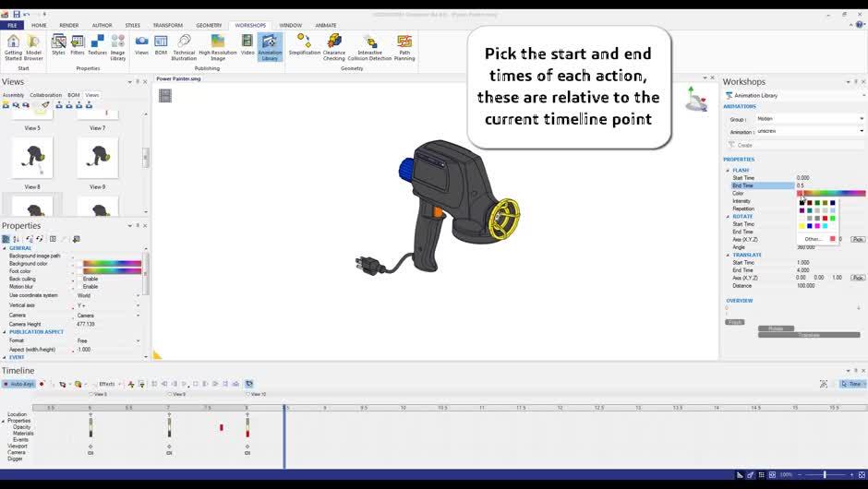Image resolution: width=868 pixels, height=489 pixels.
Task: Click the first icon in Properties panel toolbar
Action: click(x=6, y=239)
